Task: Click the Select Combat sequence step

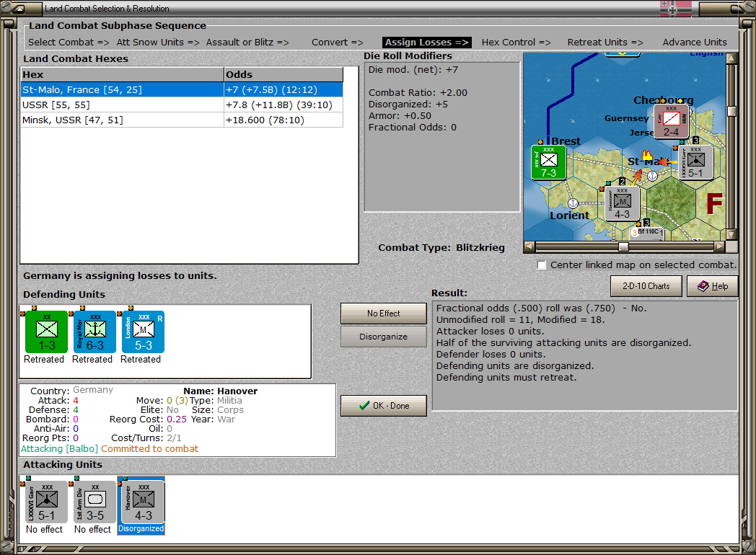Action: point(69,42)
